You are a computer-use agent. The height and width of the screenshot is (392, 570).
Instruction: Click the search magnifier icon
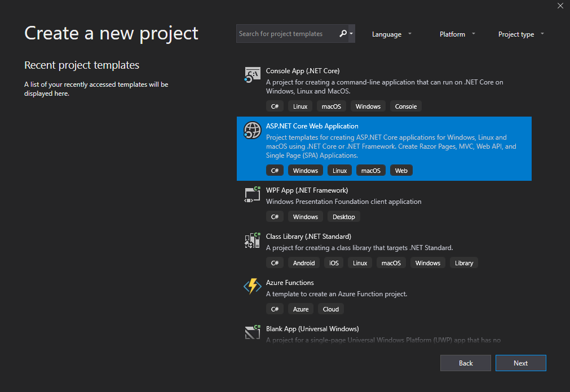(343, 34)
